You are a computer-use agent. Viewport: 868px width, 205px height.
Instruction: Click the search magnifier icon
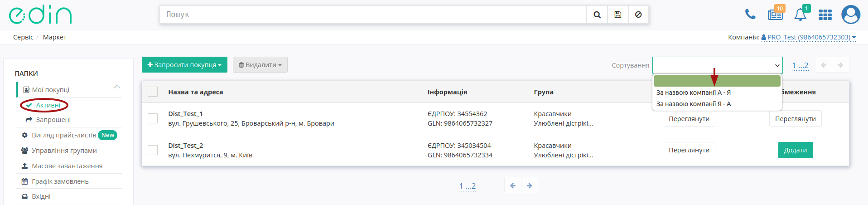pos(597,15)
